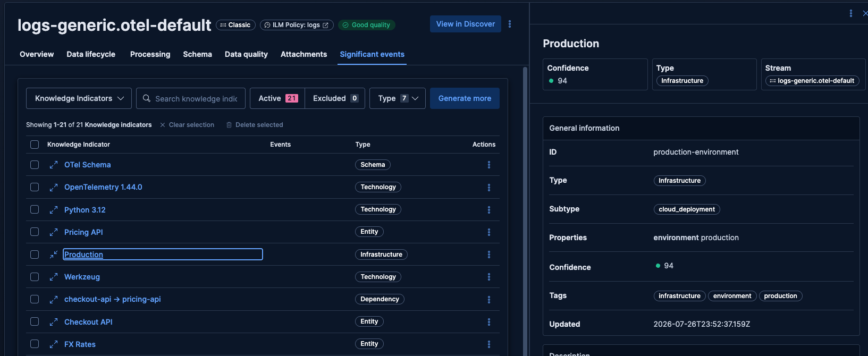This screenshot has height=356, width=868.
Task: Open the Checkout API indicator link
Action: point(88,322)
